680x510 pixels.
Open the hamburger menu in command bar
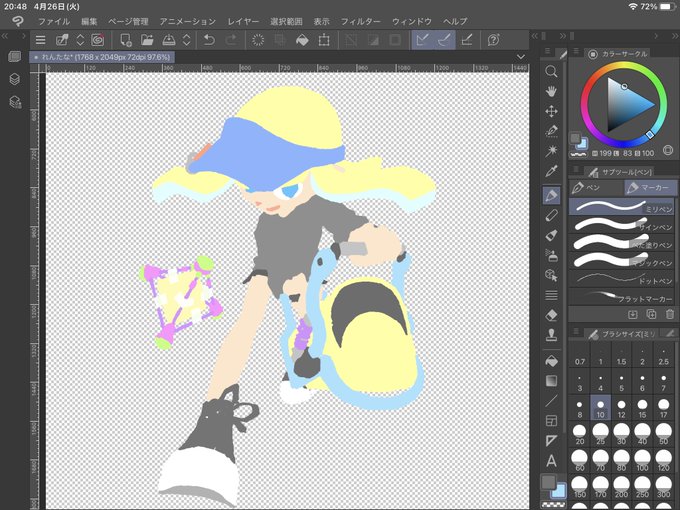(x=40, y=40)
